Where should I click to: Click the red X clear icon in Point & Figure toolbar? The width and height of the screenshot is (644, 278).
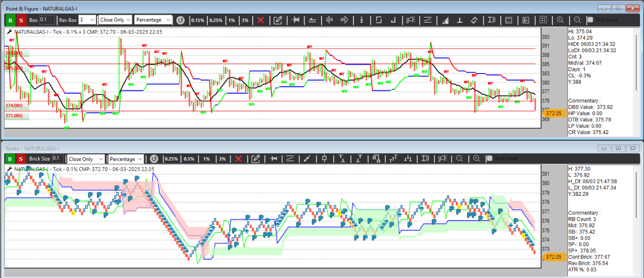click(260, 20)
